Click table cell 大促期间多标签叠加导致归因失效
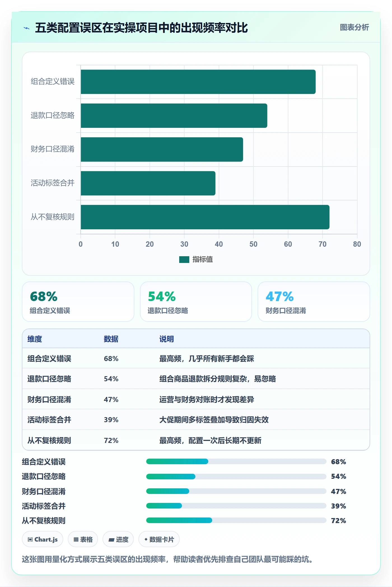392x587 pixels. (x=214, y=420)
